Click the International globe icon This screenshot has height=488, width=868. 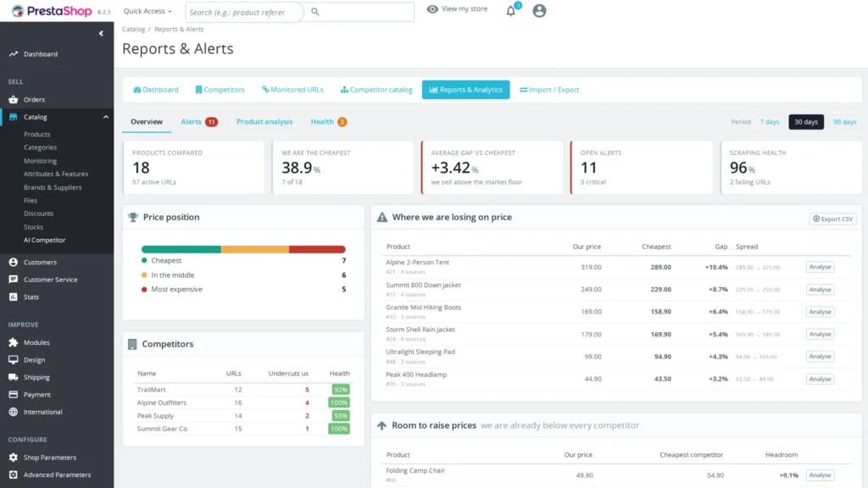(14, 412)
